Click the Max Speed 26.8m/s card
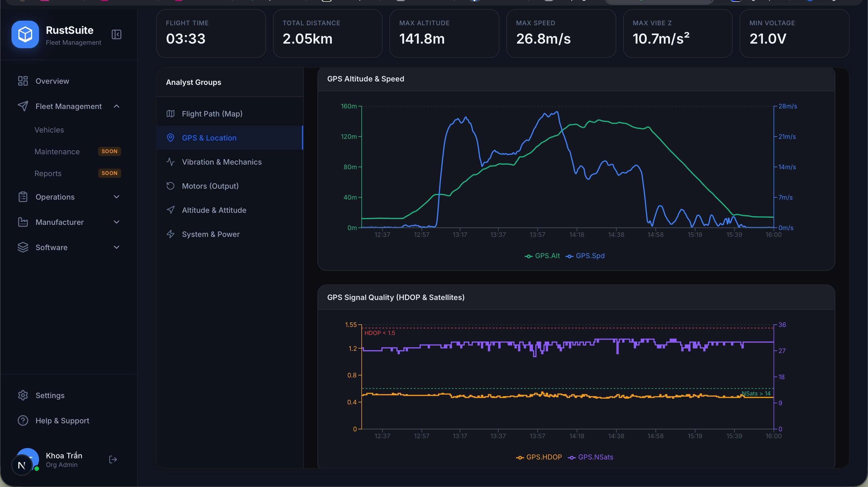868x487 pixels. pyautogui.click(x=561, y=33)
